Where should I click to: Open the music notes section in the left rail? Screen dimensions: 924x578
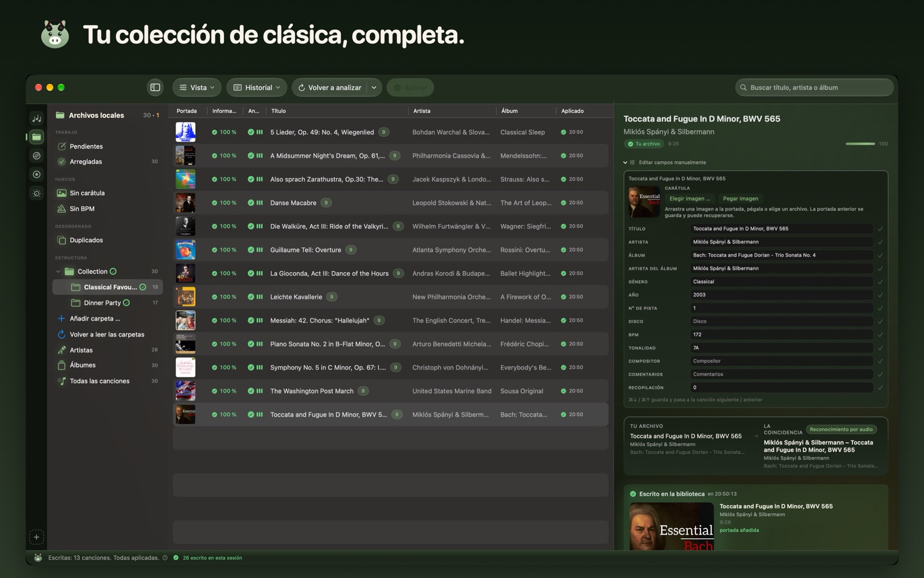36,118
